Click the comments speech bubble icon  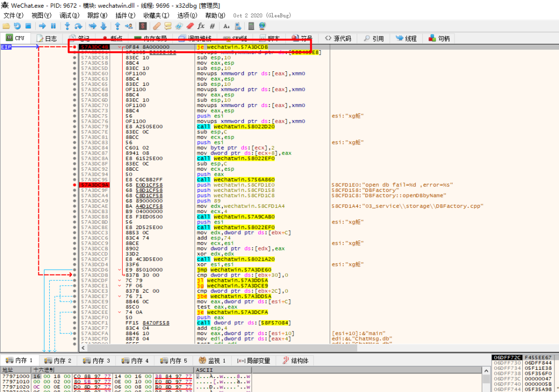(168, 26)
